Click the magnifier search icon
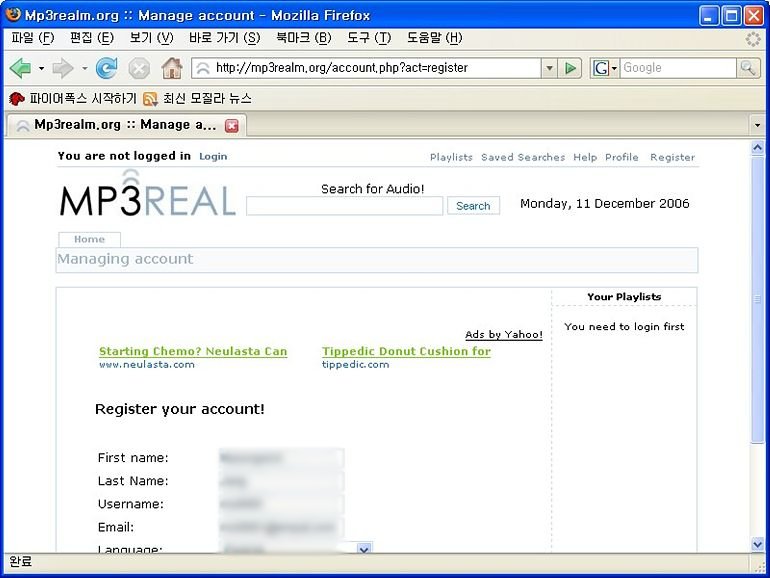Viewport: 770px width, 578px height. point(748,68)
